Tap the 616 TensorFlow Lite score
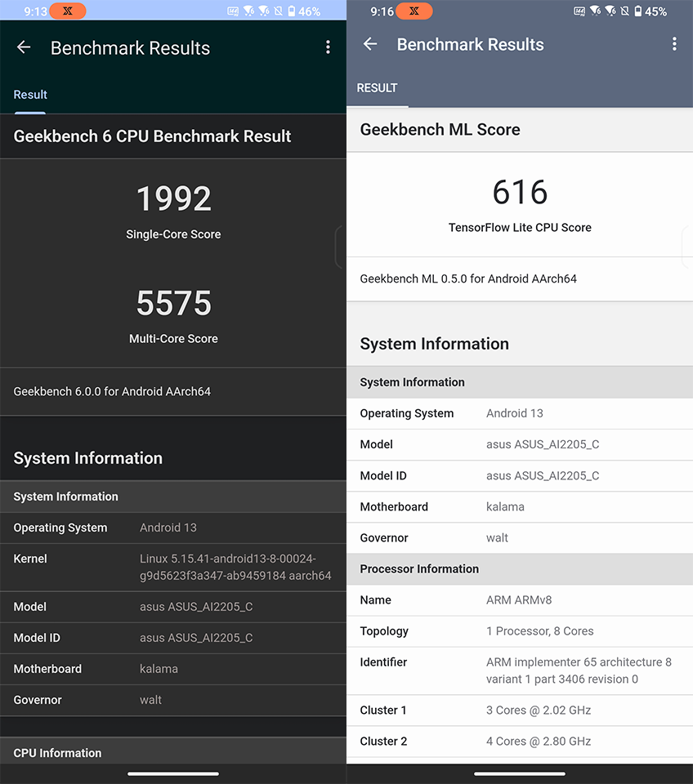The width and height of the screenshot is (693, 784). pyautogui.click(x=520, y=192)
